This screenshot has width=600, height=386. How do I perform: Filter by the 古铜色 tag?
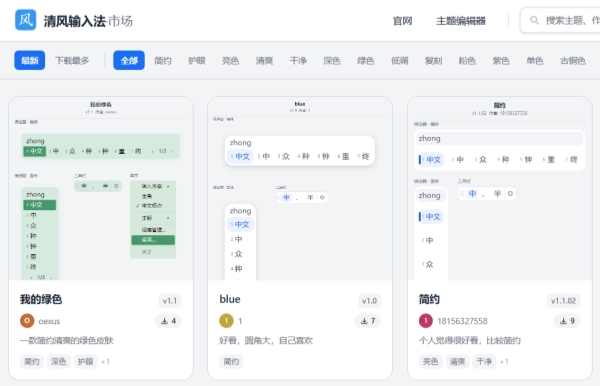(573, 60)
